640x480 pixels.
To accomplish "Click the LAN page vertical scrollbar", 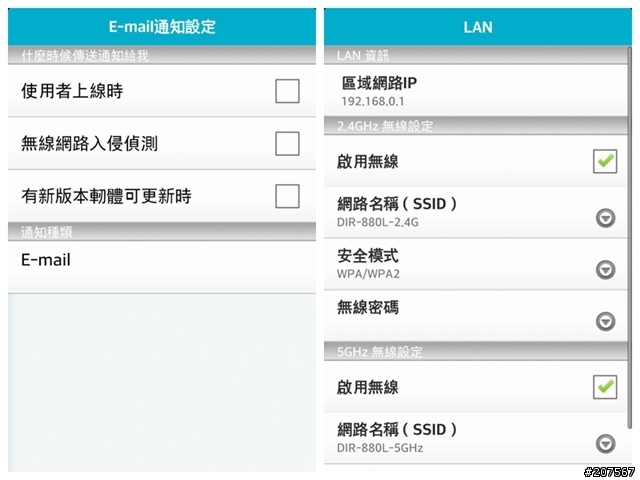I will click(629, 239).
